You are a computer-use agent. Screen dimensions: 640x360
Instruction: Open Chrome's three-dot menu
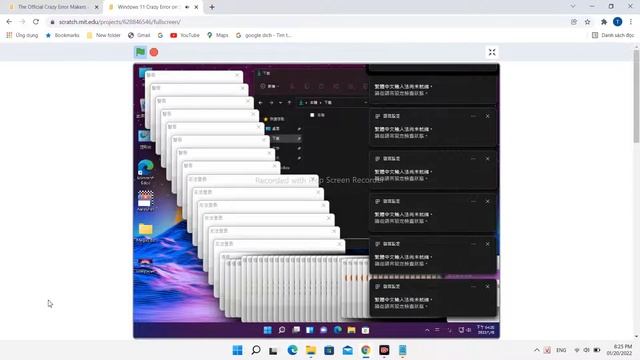click(631, 22)
